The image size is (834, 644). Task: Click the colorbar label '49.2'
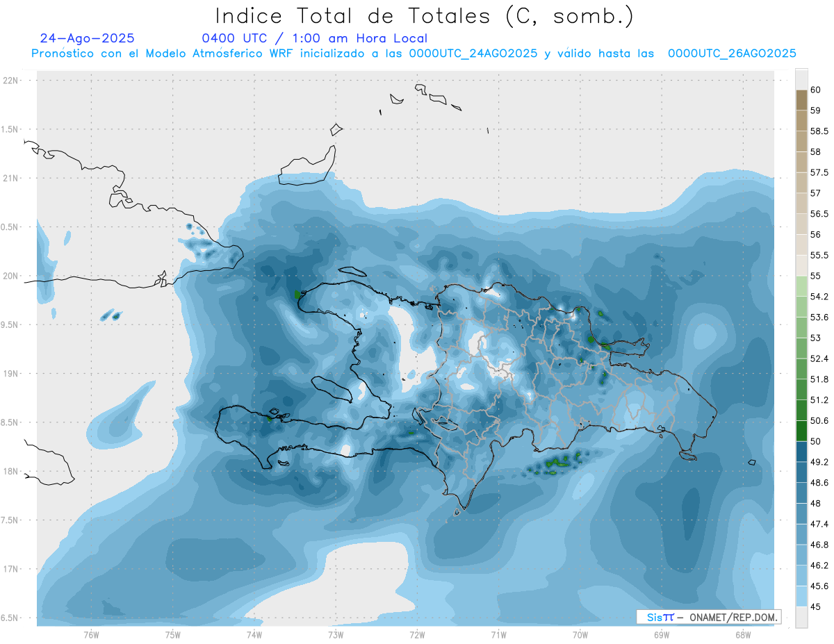click(819, 462)
